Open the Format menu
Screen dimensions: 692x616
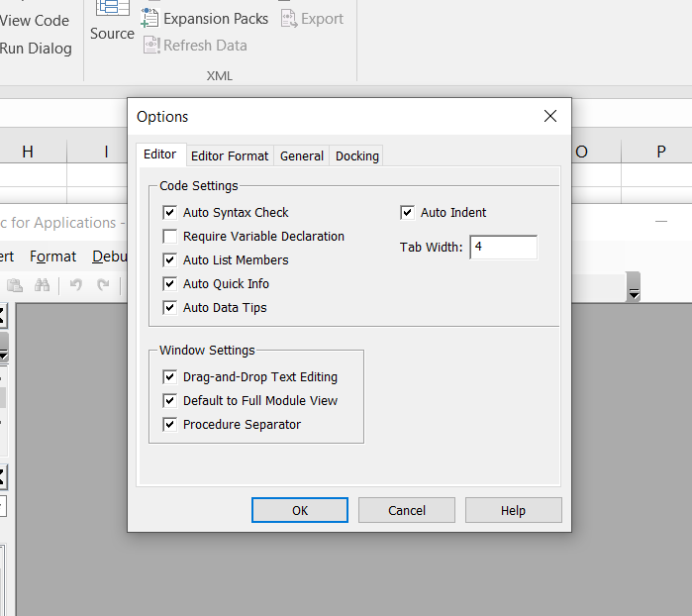tap(52, 257)
